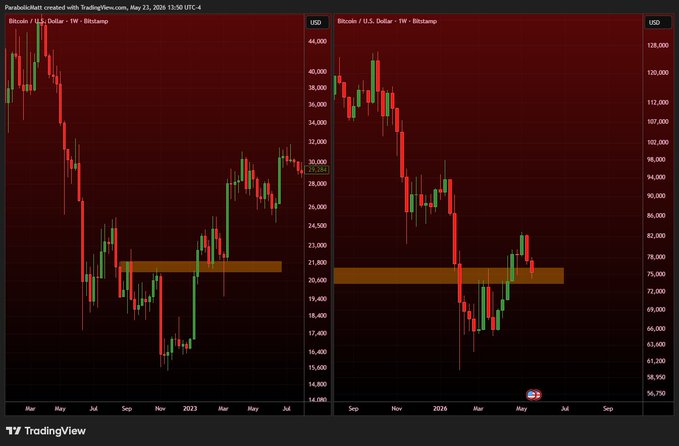Click the 26,000 price axis label
Viewport: 679px width, 446px height.
[317, 207]
